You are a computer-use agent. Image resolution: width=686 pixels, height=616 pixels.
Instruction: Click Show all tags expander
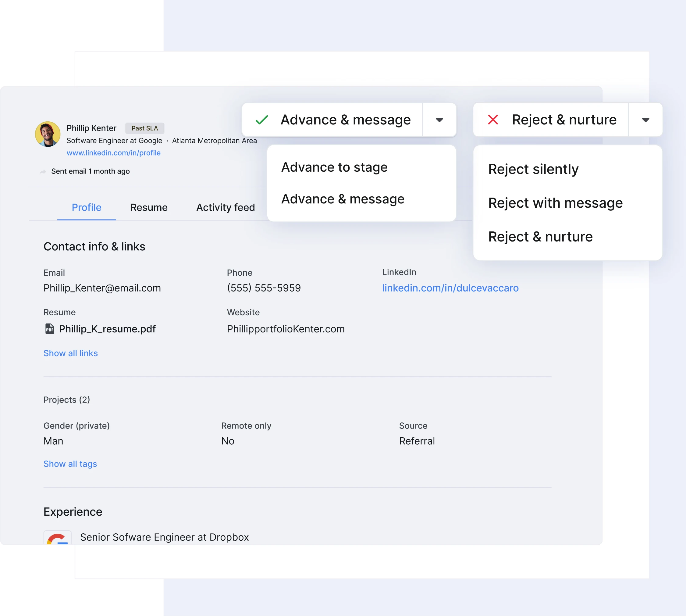(x=70, y=464)
